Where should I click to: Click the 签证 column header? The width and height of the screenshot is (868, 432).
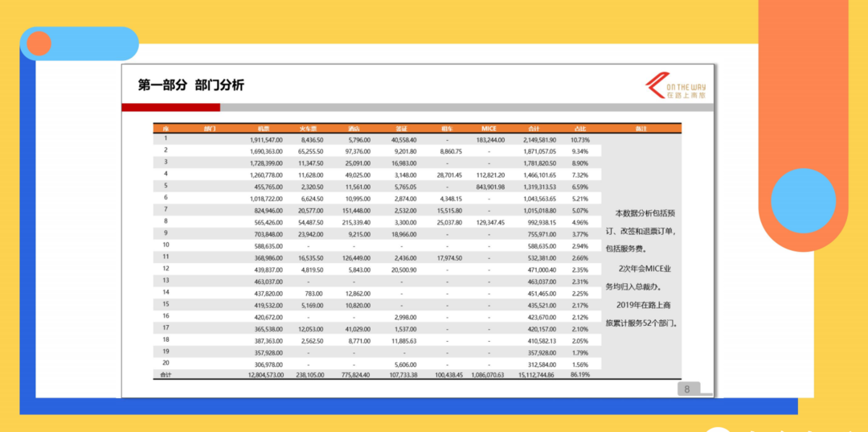402,128
